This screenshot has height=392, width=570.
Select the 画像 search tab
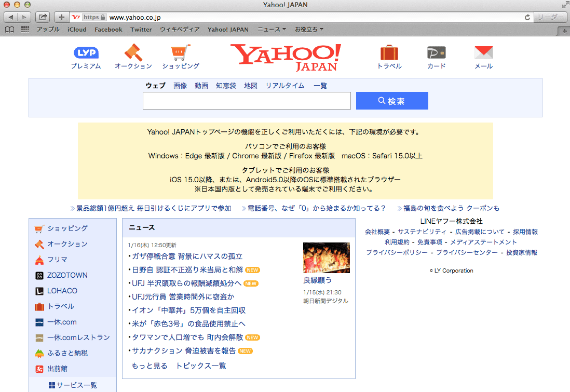[x=180, y=86]
